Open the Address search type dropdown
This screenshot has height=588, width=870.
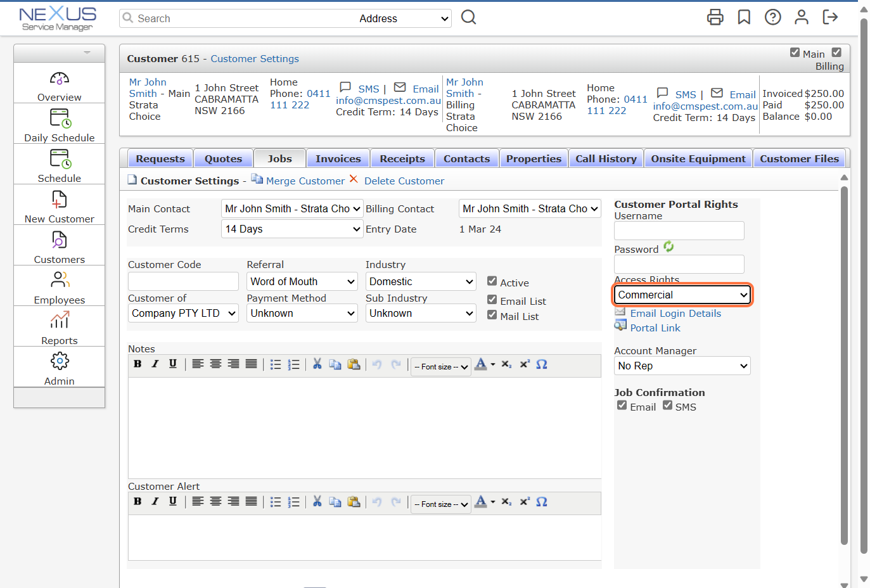point(404,18)
